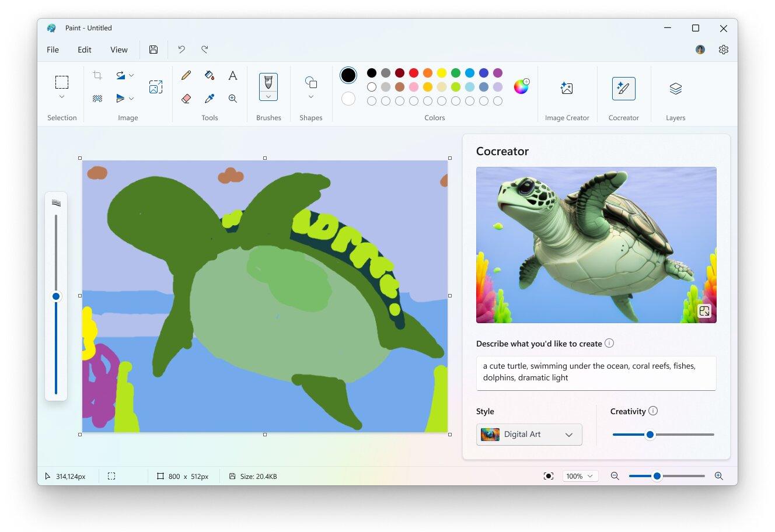The width and height of the screenshot is (775, 532).
Task: Toggle the Cocreator panel button
Action: tap(623, 89)
